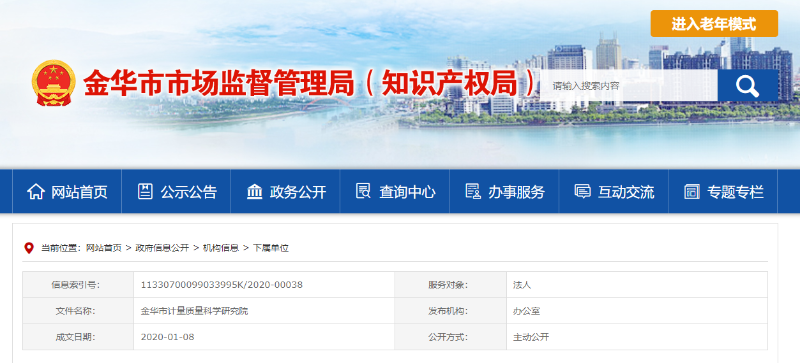
Task: Click the service icon beside 办事服务
Action: (x=473, y=191)
